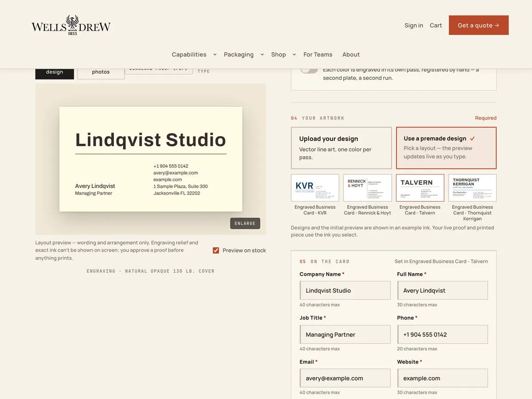Click 'Engraved Business Card - Thornquist Kerrigan' caption
The image size is (532, 399).
[x=473, y=213]
